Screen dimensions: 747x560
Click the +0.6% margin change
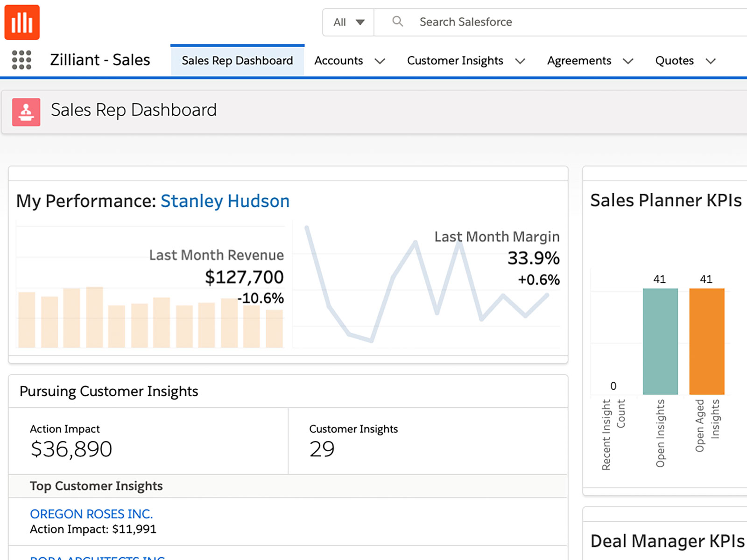click(539, 280)
